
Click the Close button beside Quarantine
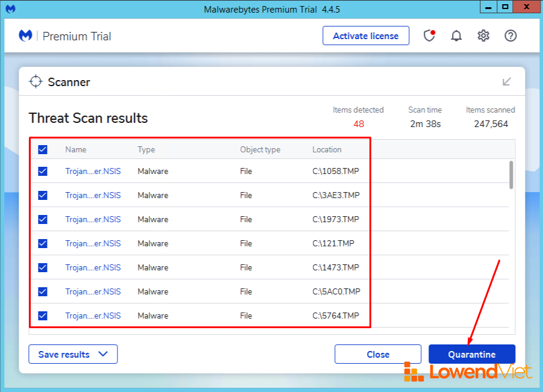378,355
